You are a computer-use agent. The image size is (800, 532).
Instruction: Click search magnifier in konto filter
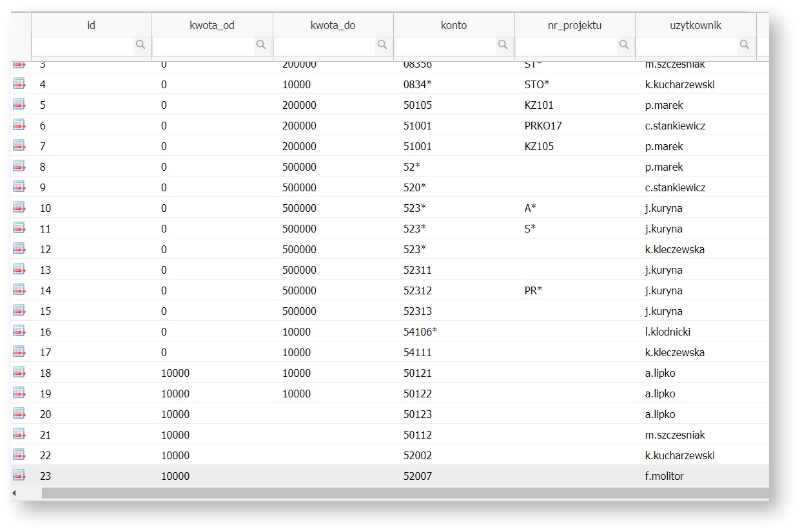[x=503, y=45]
